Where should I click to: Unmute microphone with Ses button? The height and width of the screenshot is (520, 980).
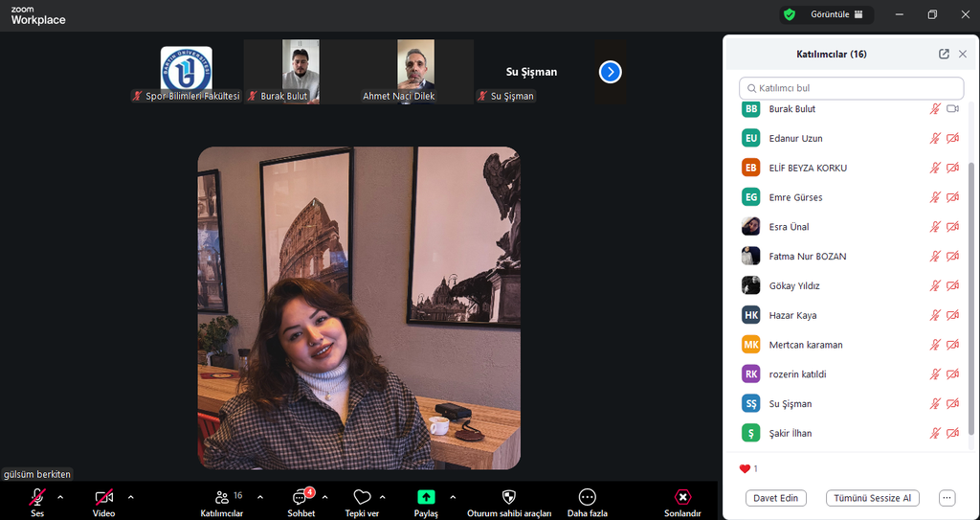point(37,498)
